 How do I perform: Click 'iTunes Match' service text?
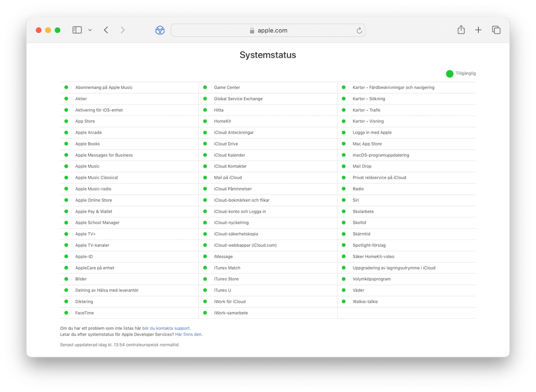click(227, 268)
